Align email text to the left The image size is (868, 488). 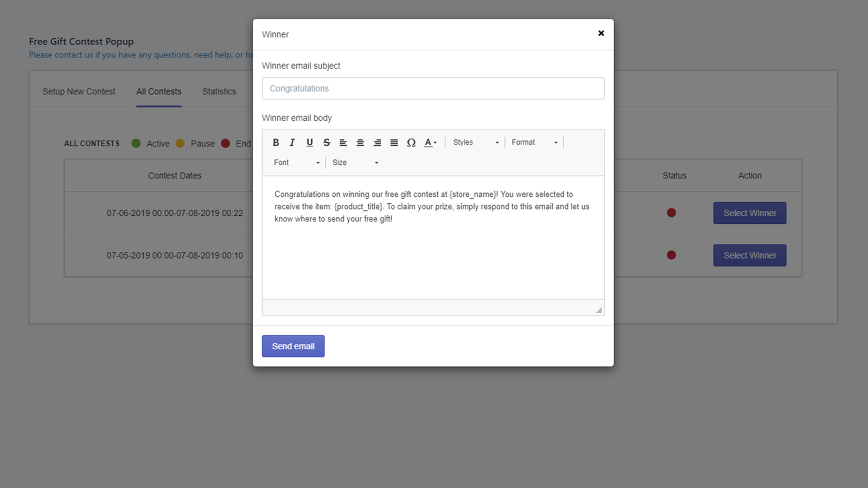[x=343, y=143]
